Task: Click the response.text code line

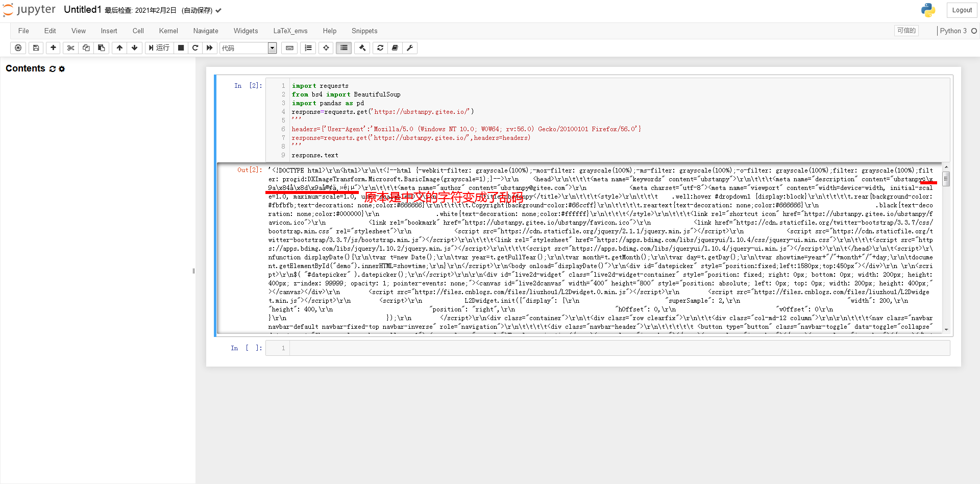Action: [x=315, y=155]
